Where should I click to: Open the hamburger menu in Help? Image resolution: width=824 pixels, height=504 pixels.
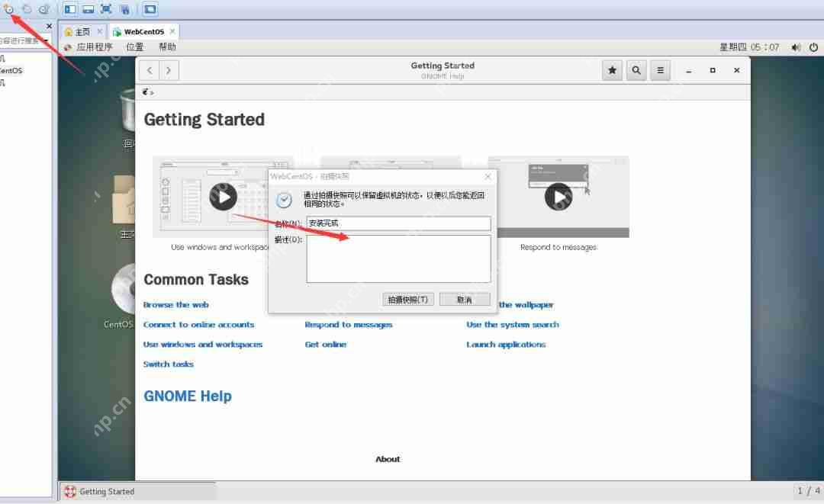coord(660,70)
